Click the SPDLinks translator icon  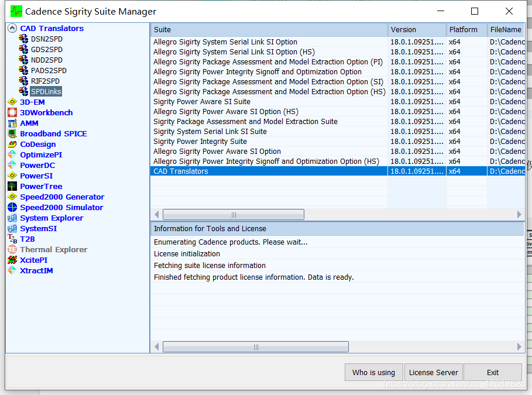[x=23, y=91]
